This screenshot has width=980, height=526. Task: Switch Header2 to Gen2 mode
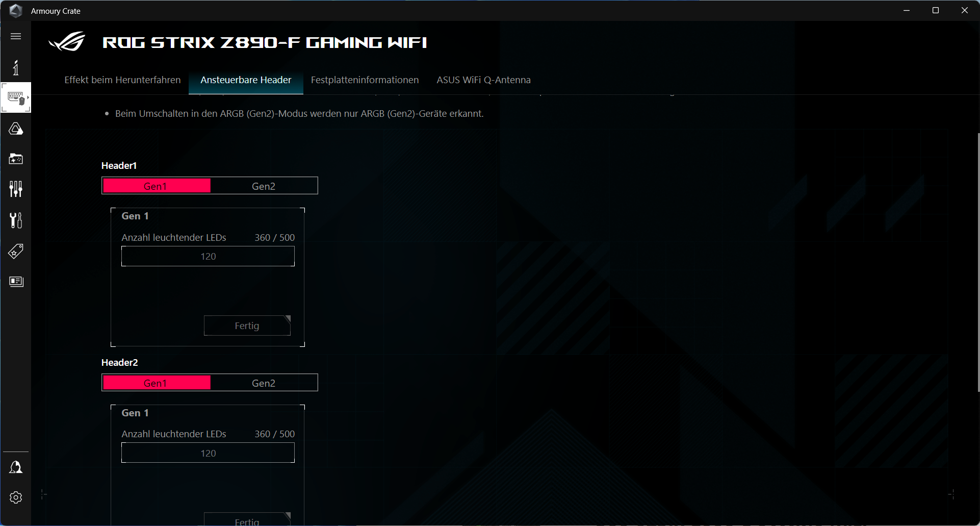(x=264, y=383)
